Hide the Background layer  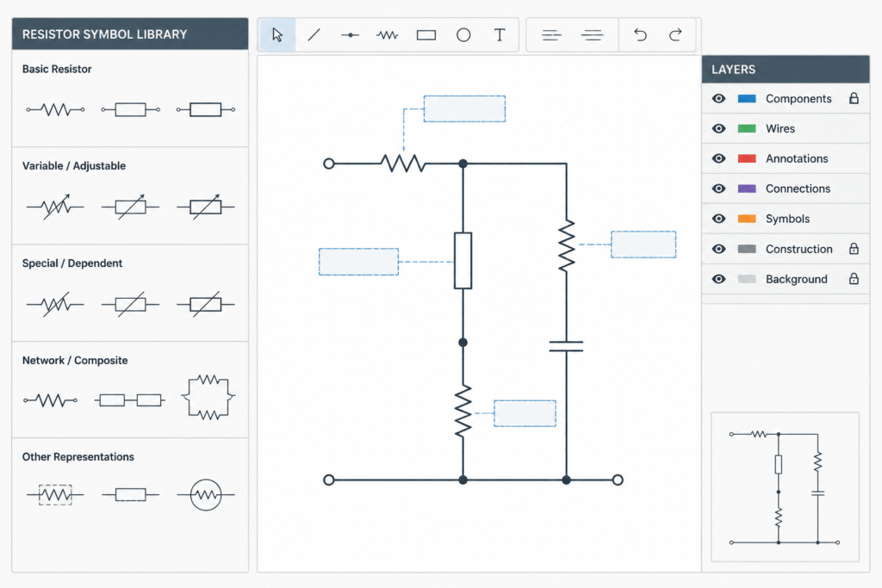[x=718, y=279]
